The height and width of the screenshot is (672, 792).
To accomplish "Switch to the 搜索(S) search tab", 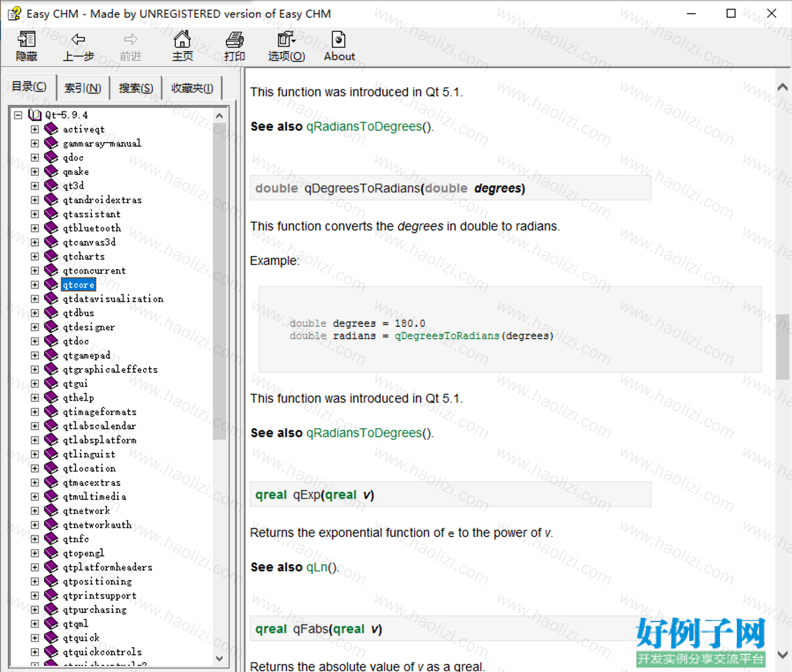I will [136, 88].
